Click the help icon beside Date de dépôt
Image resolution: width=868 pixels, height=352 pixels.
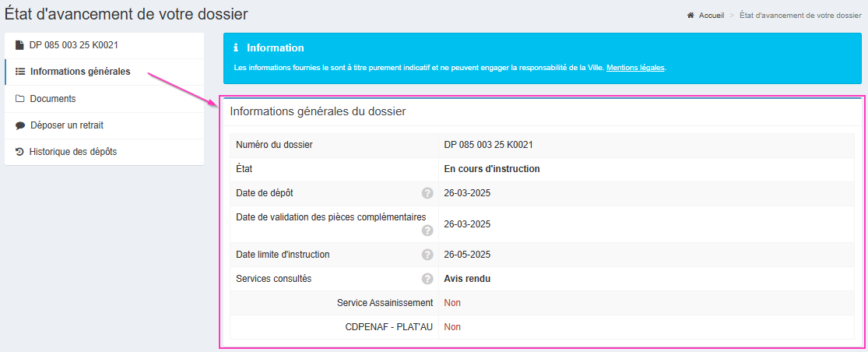point(427,193)
